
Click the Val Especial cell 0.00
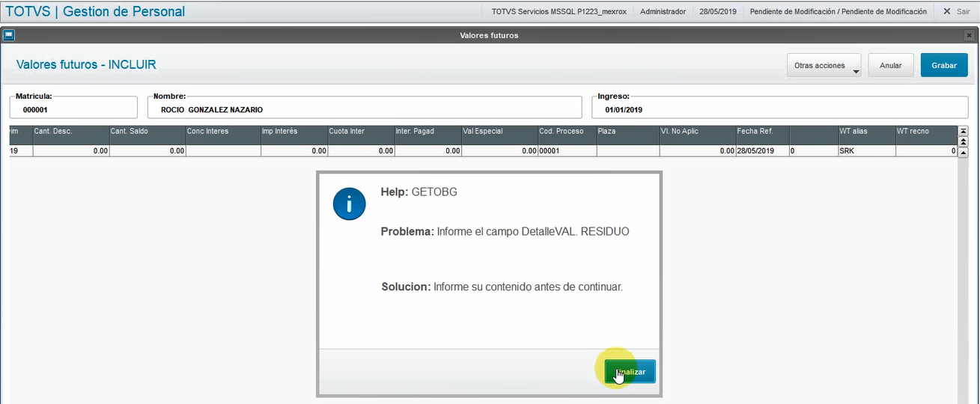coord(499,150)
